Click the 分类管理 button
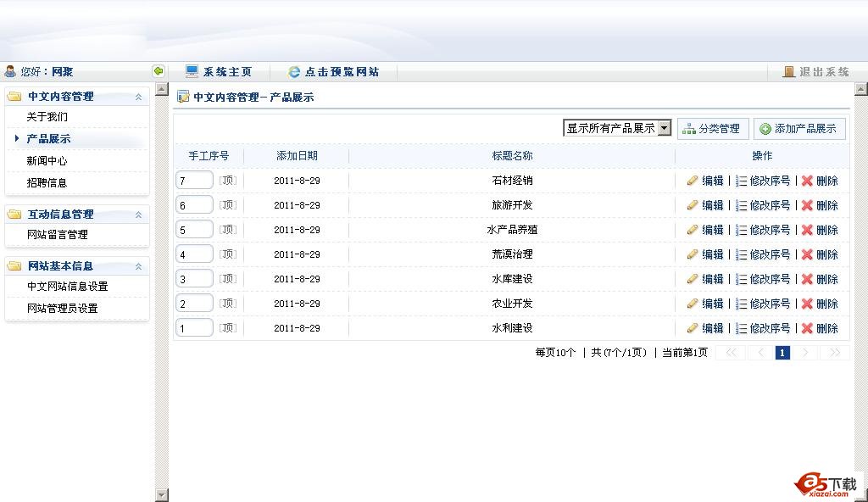The width and height of the screenshot is (868, 502). click(713, 129)
